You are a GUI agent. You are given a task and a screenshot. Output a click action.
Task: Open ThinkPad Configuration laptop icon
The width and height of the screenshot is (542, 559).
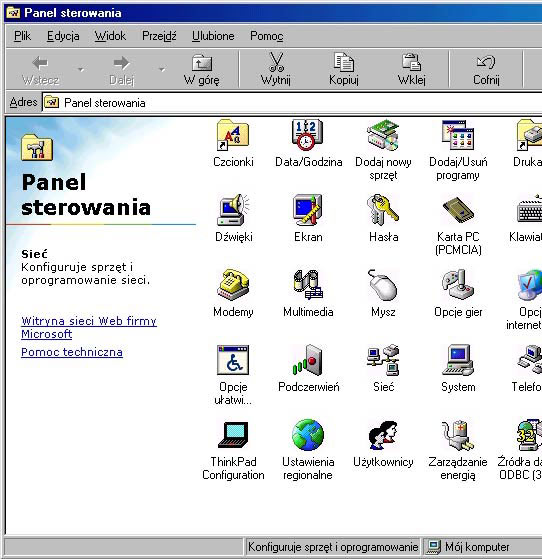point(233,435)
